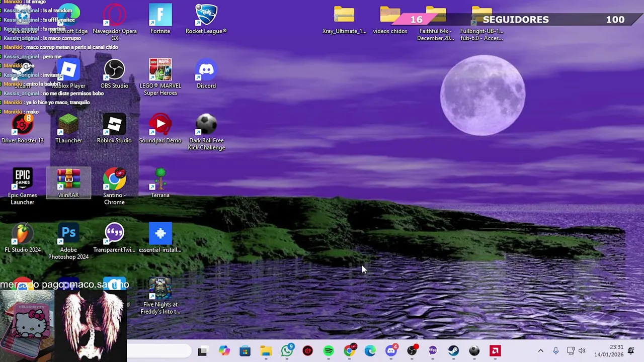
Task: Click the microphone tray icon
Action: [555, 351]
